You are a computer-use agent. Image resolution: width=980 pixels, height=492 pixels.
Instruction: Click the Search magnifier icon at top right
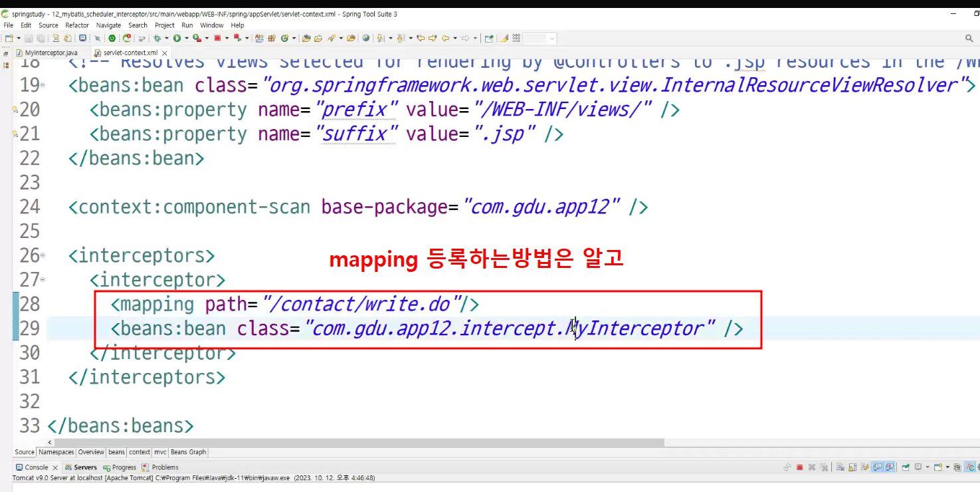[x=969, y=39]
